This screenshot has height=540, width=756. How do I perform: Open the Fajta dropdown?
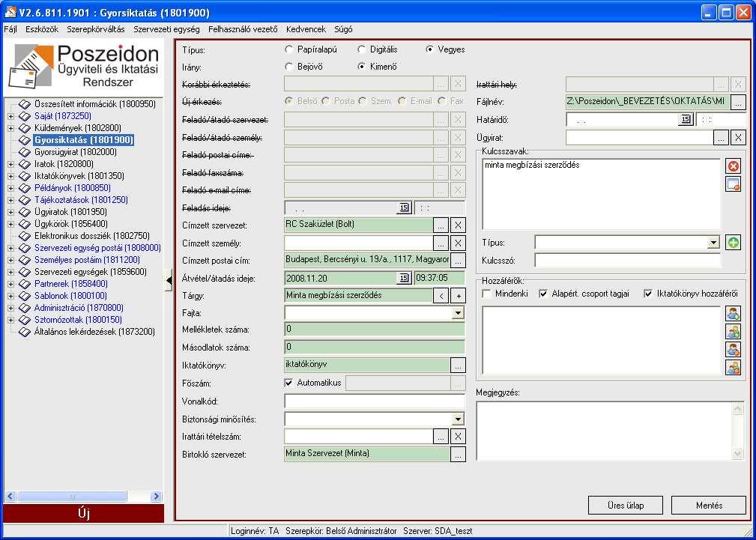coord(458,313)
